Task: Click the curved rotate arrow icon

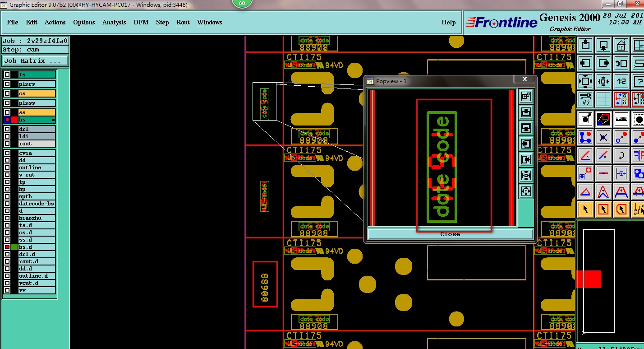Action: coord(621,155)
